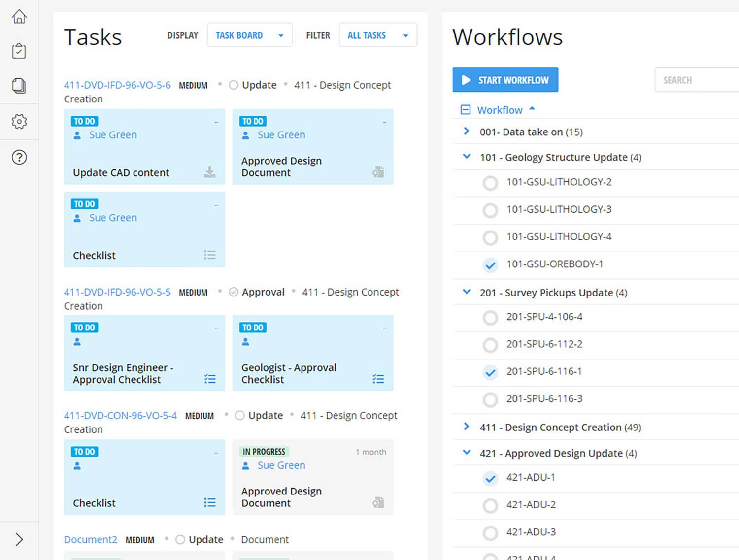Open the Document2 task link
The height and width of the screenshot is (560, 739).
coord(91,539)
